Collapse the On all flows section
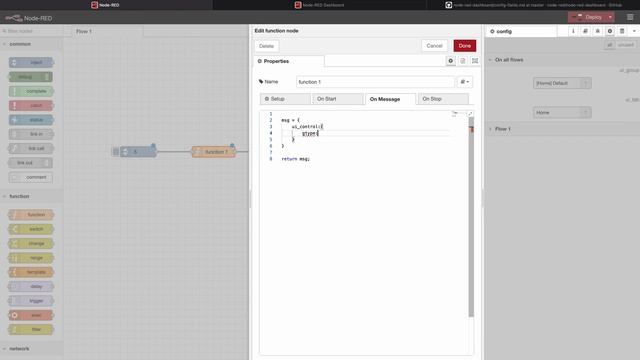The height and width of the screenshot is (360, 640). (509, 60)
